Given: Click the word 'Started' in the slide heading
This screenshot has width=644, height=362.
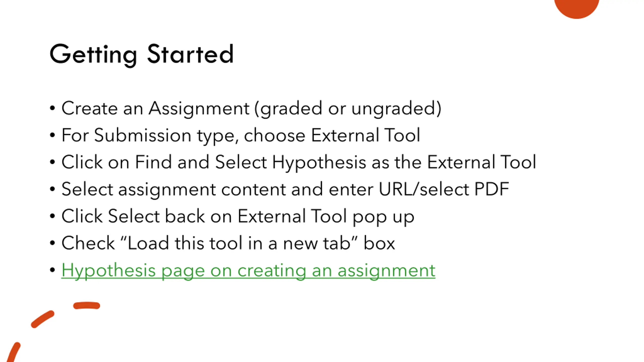Looking at the screenshot, I should coord(190,54).
